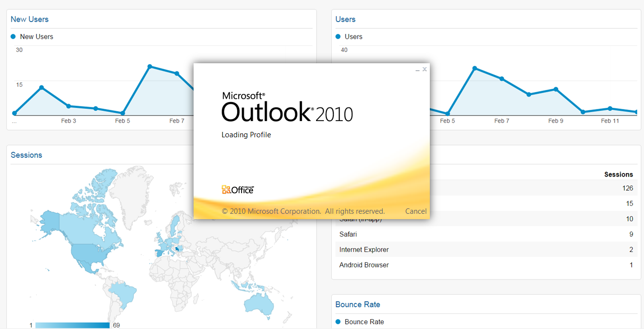
Task: Open the Bounce Rate panel title
Action: click(x=358, y=304)
